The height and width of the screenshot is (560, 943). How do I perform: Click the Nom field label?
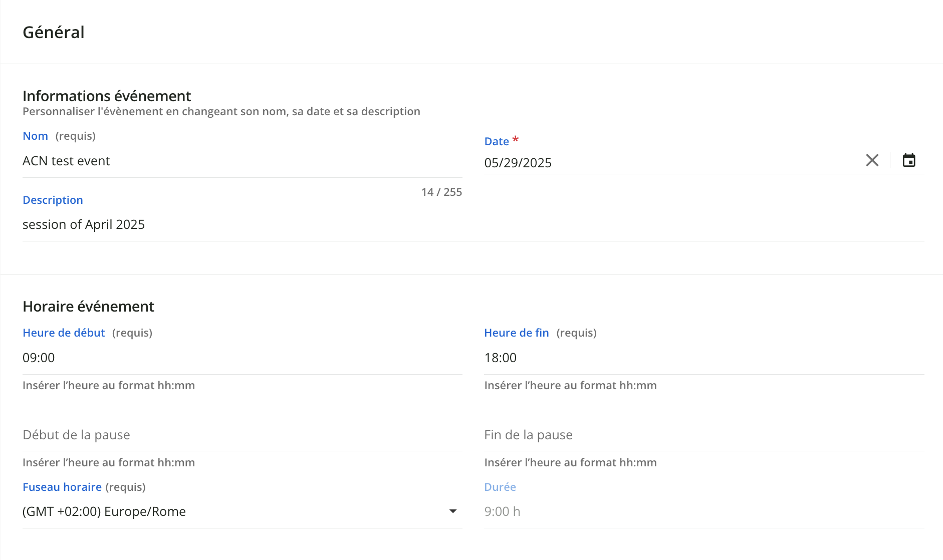35,136
